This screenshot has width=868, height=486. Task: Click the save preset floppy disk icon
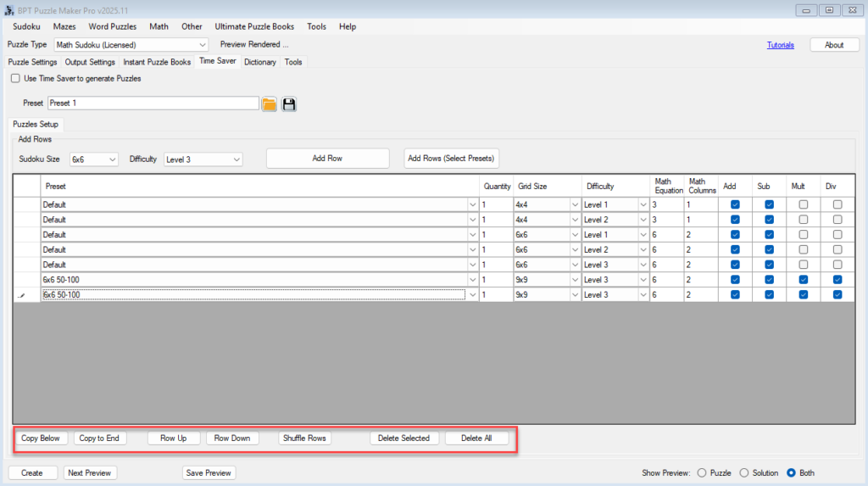289,103
